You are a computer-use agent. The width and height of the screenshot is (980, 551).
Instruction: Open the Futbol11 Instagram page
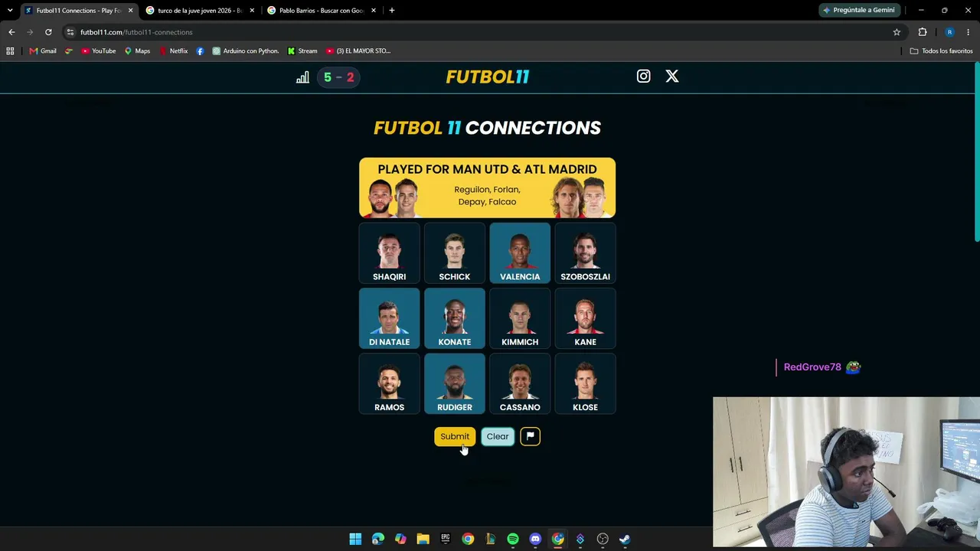(x=643, y=77)
